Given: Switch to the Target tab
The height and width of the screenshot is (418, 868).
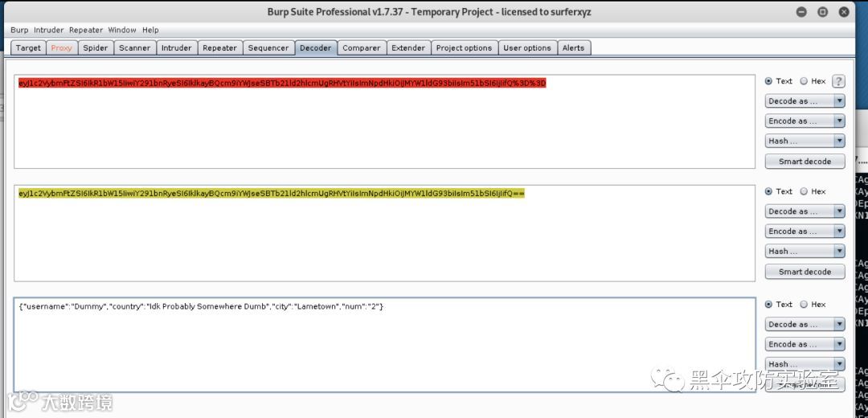Looking at the screenshot, I should pyautogui.click(x=28, y=47).
